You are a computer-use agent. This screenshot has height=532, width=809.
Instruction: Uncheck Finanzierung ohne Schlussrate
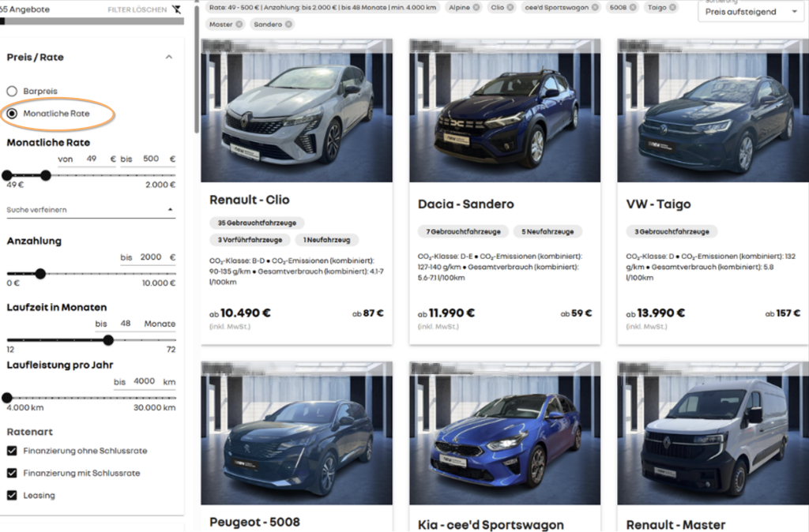click(12, 451)
